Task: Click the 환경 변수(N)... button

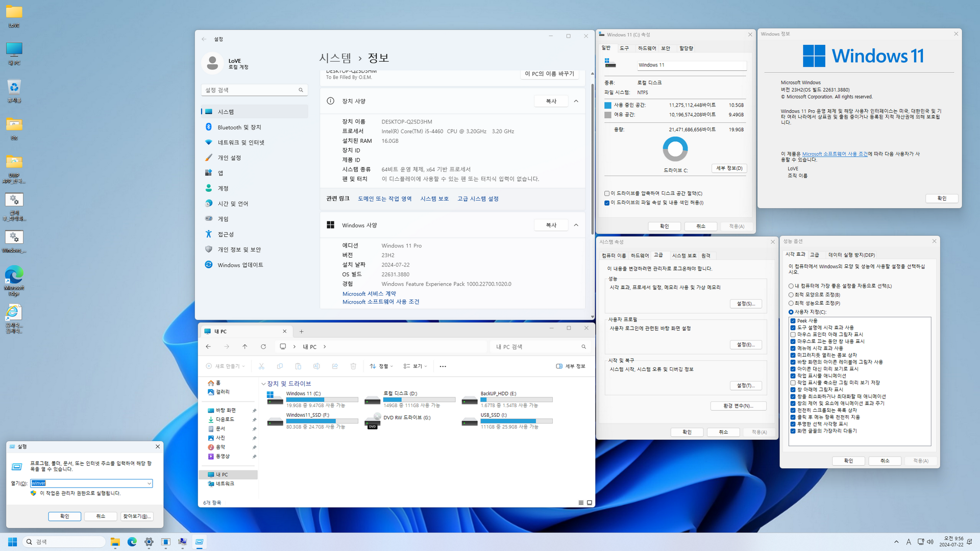Action: point(738,406)
